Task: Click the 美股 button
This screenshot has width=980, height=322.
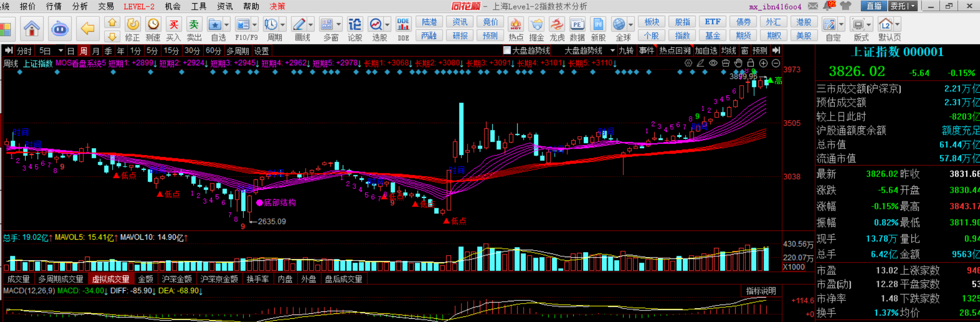Action: [804, 35]
